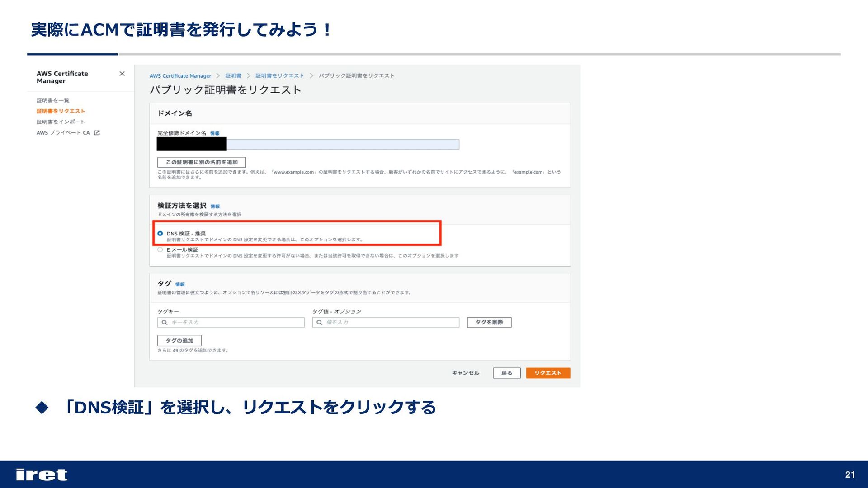Click the パブリック証明書をリクエスト breadcrumb text
Viewport: 868px width, 488px height.
(357, 76)
